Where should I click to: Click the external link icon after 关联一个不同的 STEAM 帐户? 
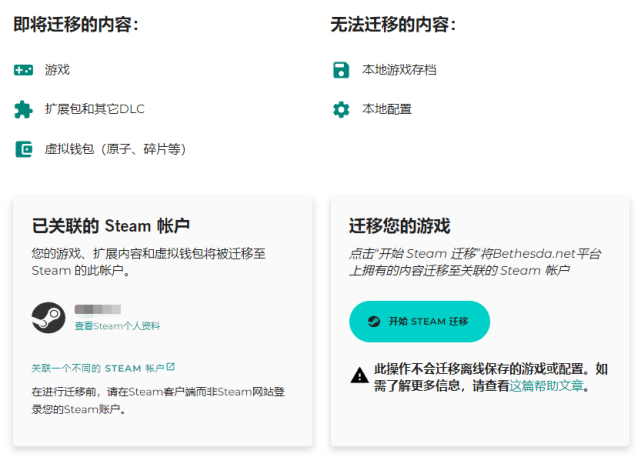[x=171, y=367]
